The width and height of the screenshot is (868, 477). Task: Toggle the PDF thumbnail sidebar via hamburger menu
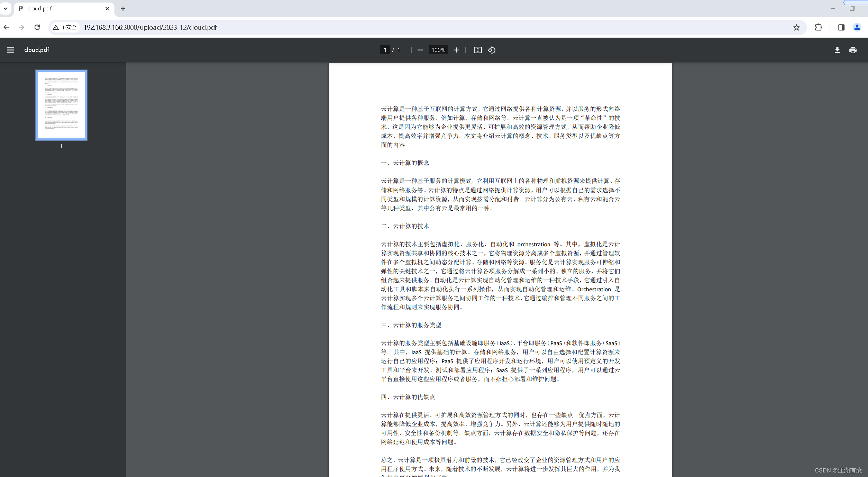(x=10, y=50)
